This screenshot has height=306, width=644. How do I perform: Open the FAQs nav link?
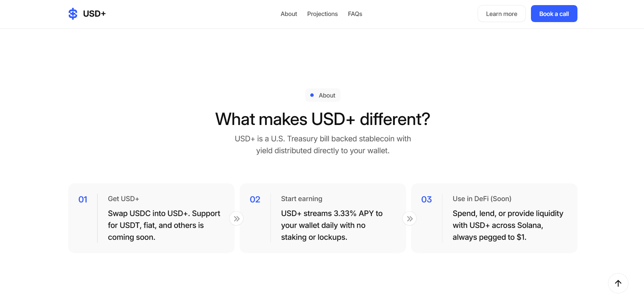click(x=355, y=14)
